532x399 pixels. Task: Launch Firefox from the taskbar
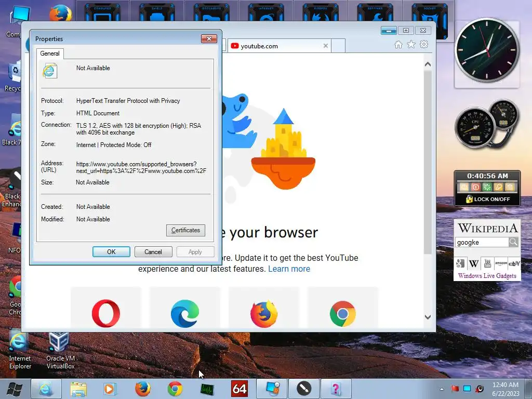pyautogui.click(x=143, y=389)
